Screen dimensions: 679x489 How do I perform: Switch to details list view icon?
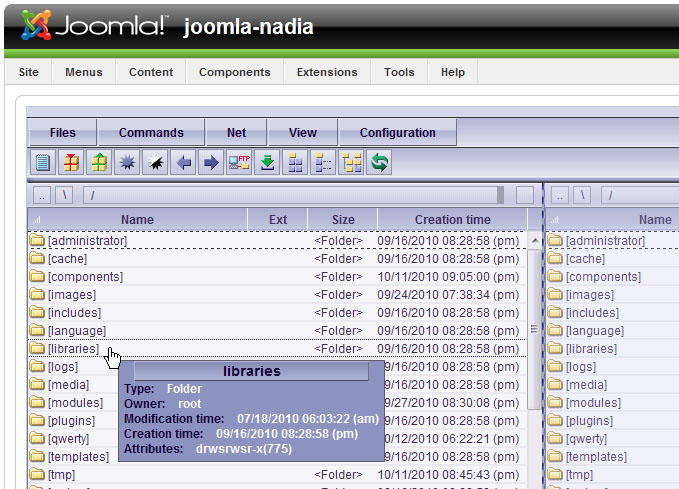(323, 163)
